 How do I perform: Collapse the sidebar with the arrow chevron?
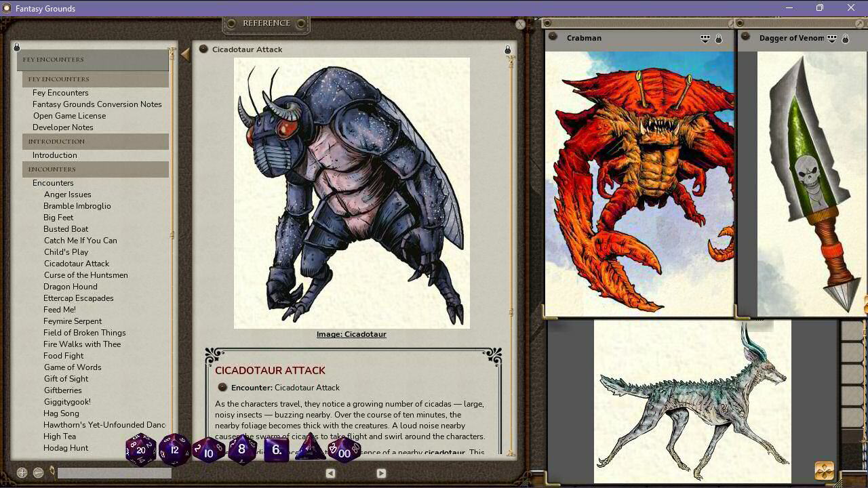click(184, 55)
